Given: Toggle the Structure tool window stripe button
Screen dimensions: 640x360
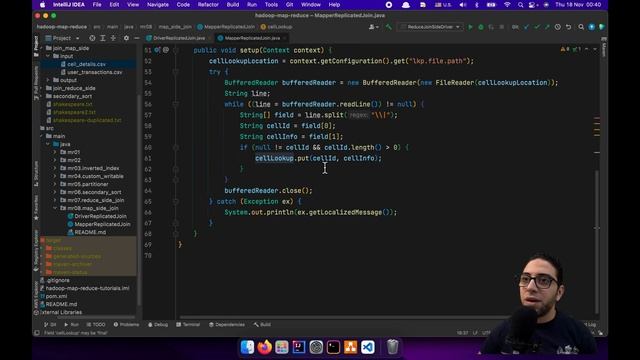Looking at the screenshot, I should [36, 173].
